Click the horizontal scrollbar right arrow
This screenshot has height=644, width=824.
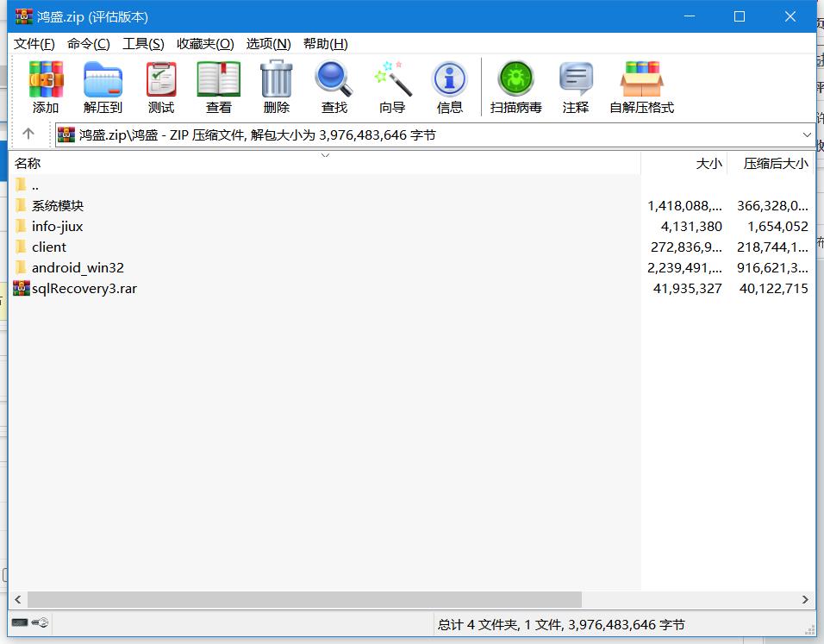806,599
